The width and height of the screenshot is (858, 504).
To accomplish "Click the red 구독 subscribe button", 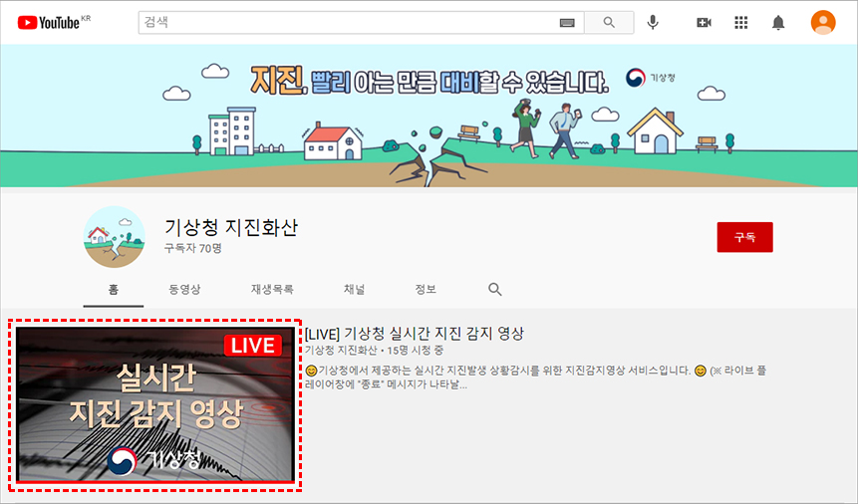I will (744, 237).
